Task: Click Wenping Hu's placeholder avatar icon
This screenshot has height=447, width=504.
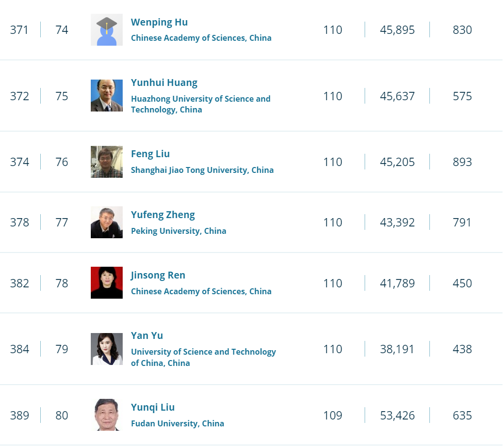Action: pos(106,30)
